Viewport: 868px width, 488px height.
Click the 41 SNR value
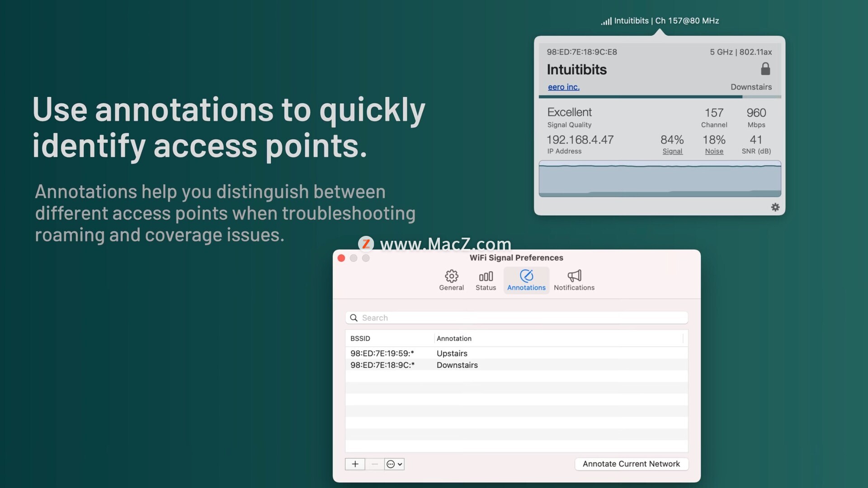point(756,140)
